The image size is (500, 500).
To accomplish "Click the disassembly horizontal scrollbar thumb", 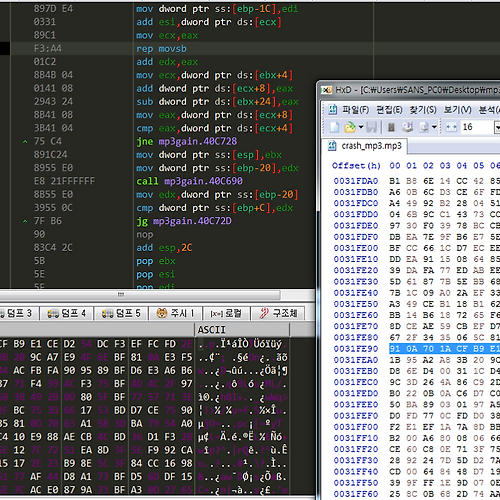I will [x=140, y=295].
